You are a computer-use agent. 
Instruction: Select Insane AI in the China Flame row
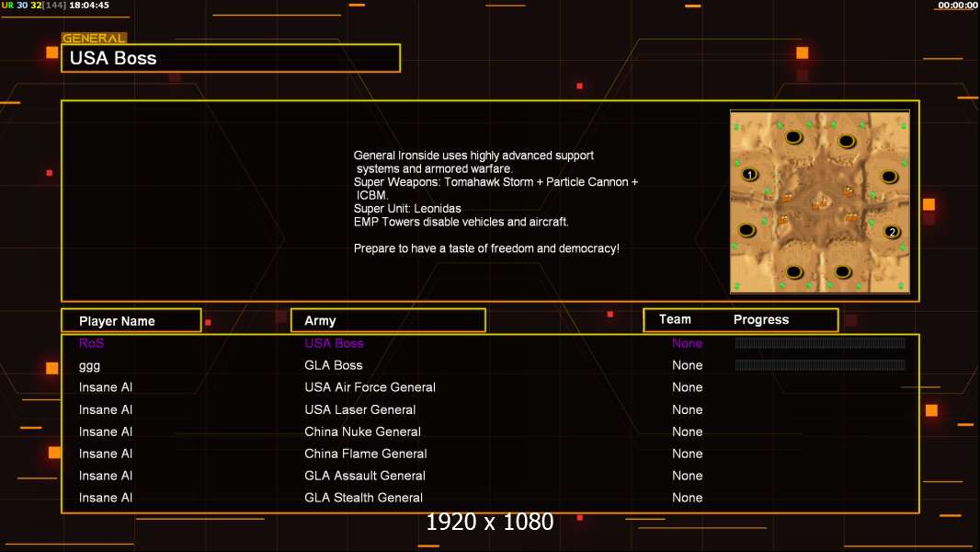pos(106,454)
